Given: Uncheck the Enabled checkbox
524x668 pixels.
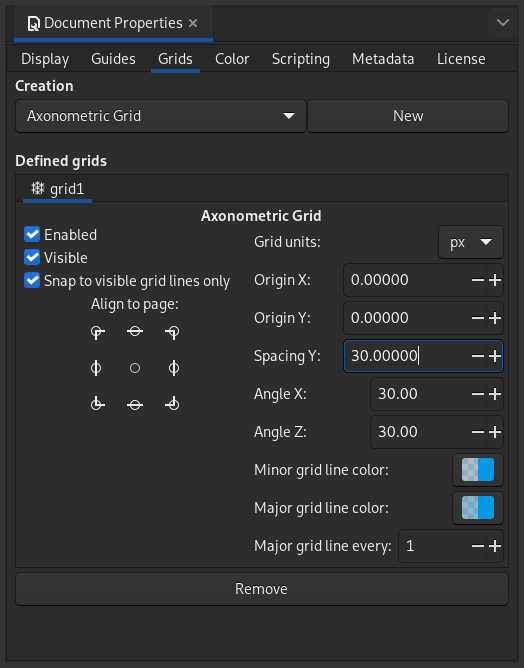Looking at the screenshot, I should (x=32, y=234).
